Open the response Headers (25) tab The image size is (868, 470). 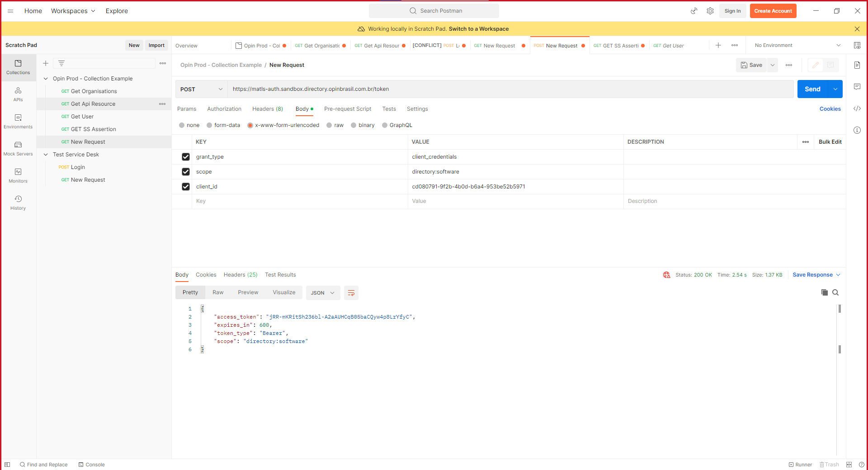(x=241, y=275)
